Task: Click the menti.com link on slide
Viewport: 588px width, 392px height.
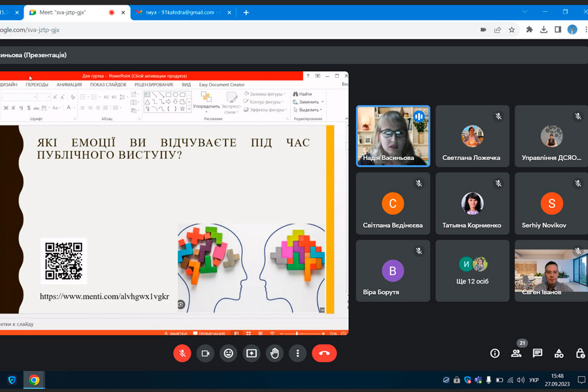Action: [104, 297]
